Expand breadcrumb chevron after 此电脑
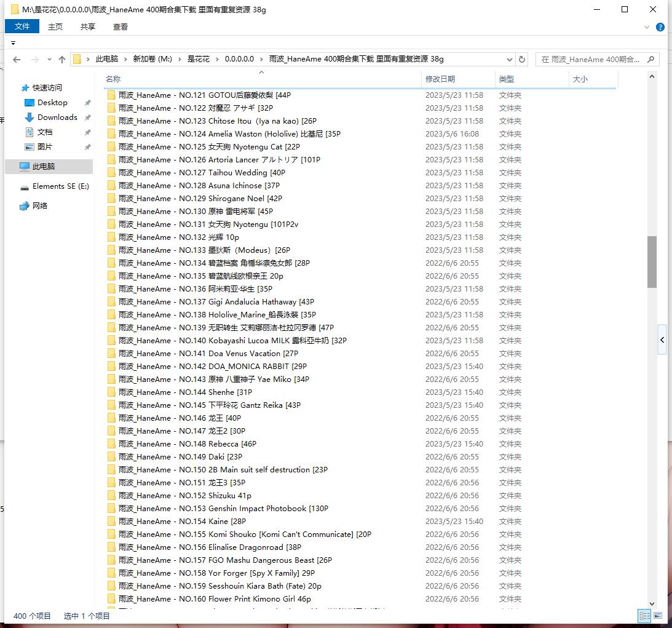This screenshot has height=628, width=672. coord(125,59)
